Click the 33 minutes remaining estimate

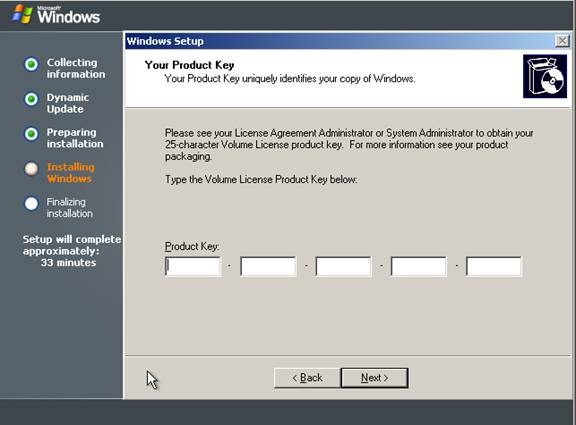click(68, 263)
